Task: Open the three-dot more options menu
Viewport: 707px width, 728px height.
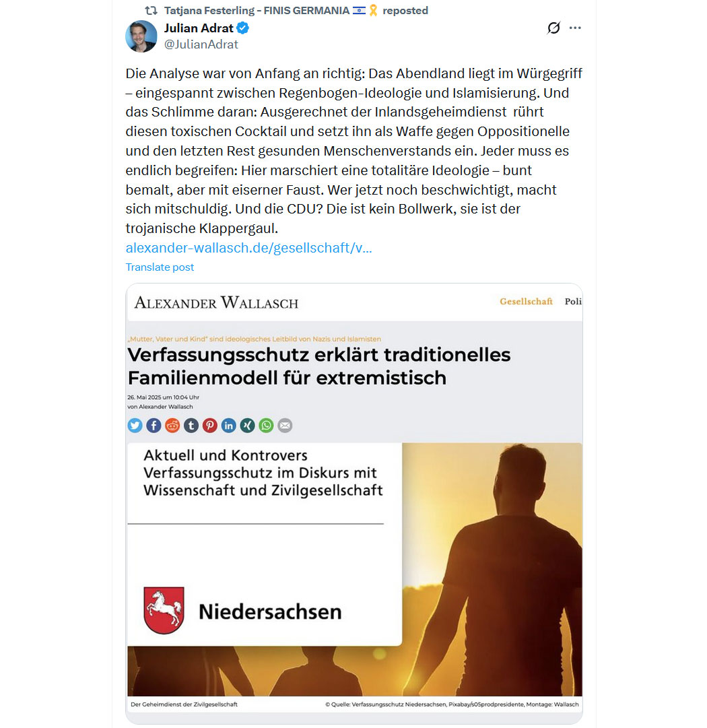Action: pyautogui.click(x=575, y=28)
